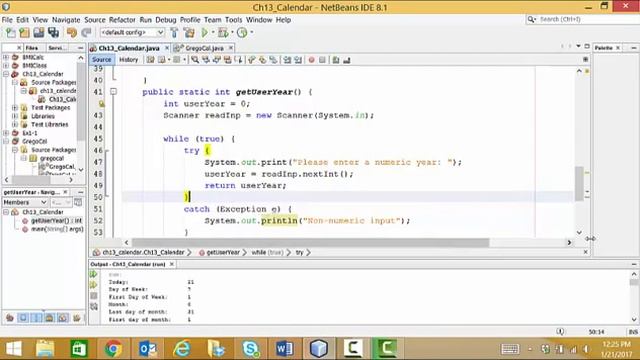Click the Last Edit editor toolbar icon
This screenshot has height=360, width=640.
click(151, 60)
